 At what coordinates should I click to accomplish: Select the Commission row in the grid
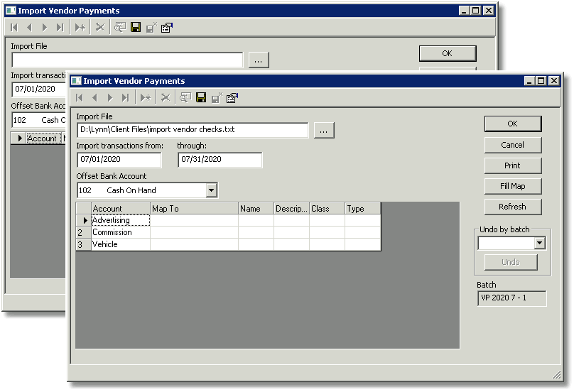[x=229, y=232]
